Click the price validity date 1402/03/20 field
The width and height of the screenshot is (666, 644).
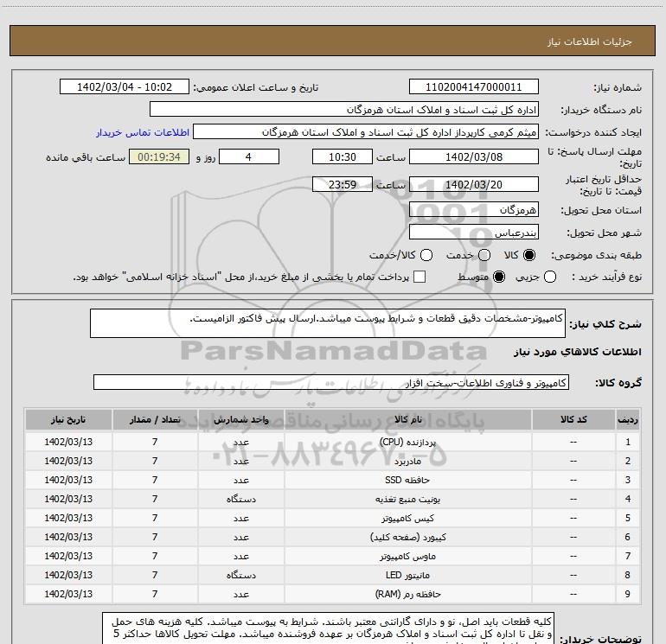pyautogui.click(x=474, y=184)
